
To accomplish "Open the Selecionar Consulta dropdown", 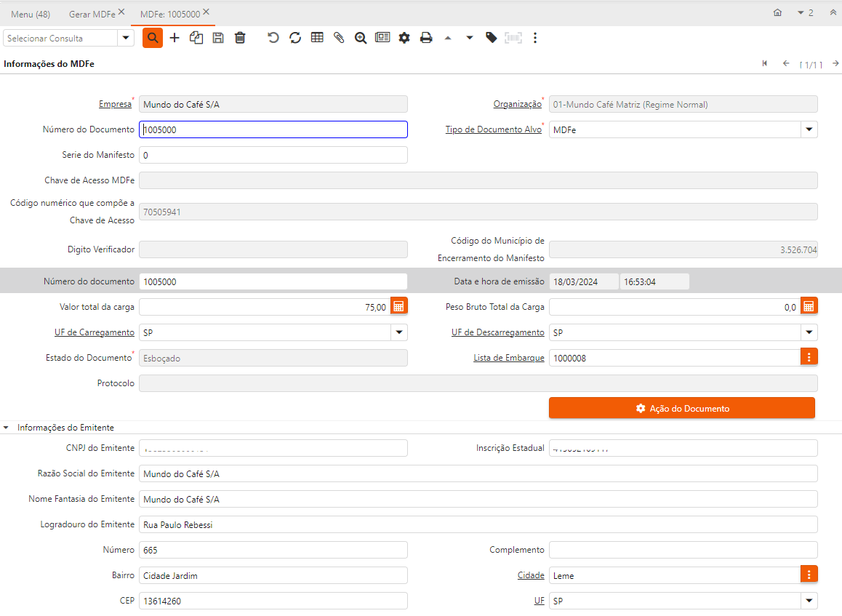I will coord(126,38).
